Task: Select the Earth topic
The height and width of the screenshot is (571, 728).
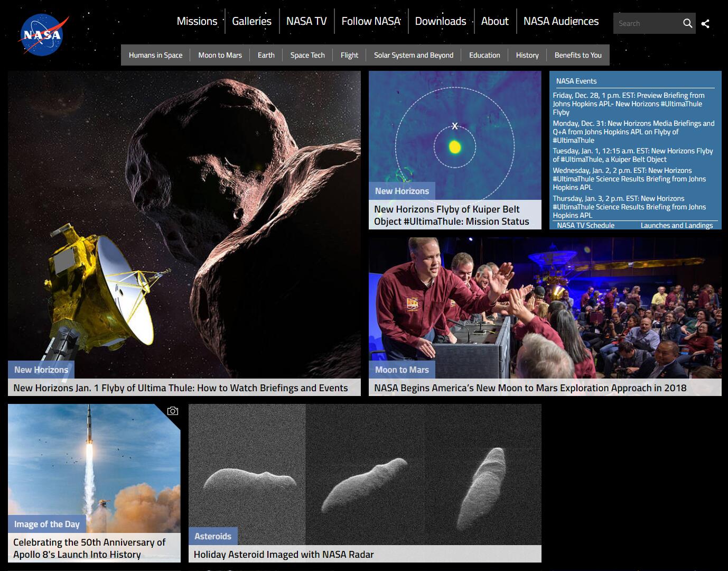Action: point(266,55)
